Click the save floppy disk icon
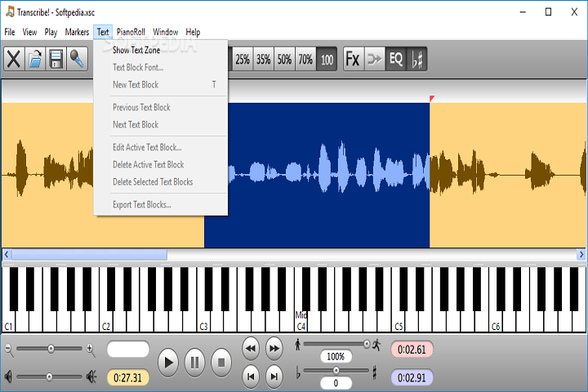 tap(56, 60)
